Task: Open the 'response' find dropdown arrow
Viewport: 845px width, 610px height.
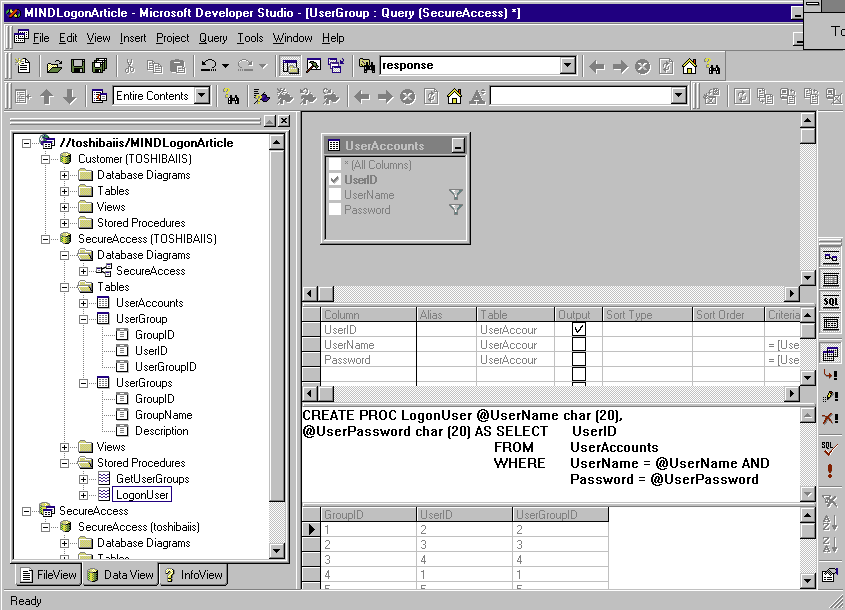Action: point(568,66)
